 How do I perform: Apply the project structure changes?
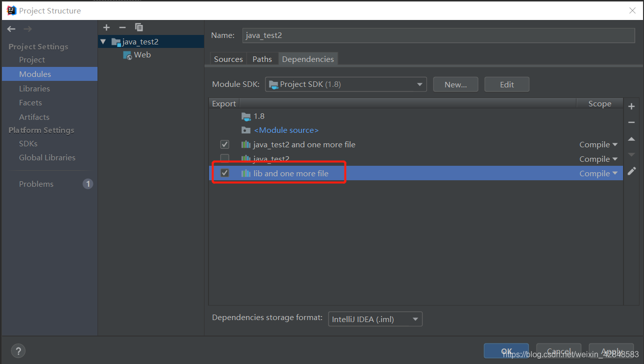pyautogui.click(x=610, y=351)
